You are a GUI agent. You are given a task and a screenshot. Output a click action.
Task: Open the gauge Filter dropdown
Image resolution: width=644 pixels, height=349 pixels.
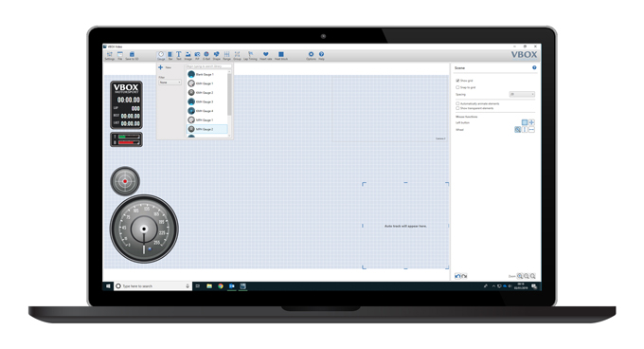point(170,83)
